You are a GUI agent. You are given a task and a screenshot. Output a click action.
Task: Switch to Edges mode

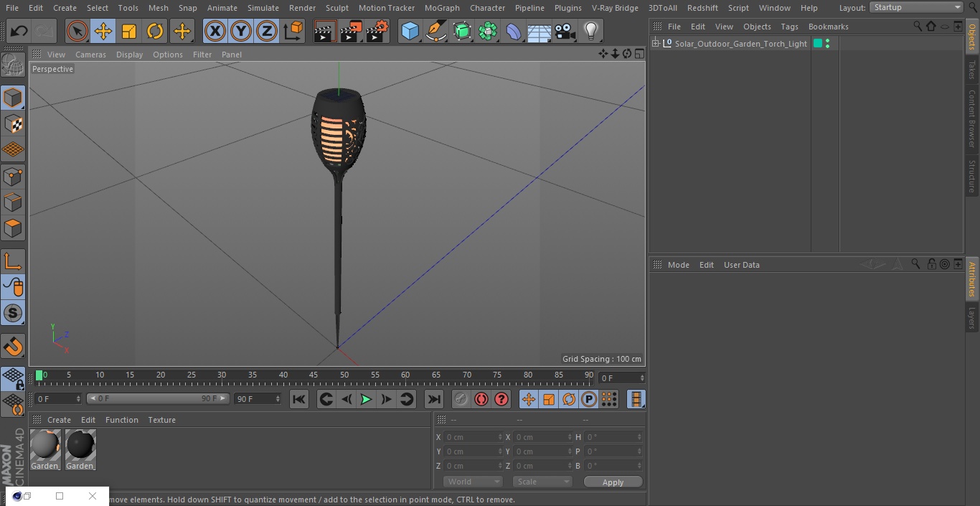pyautogui.click(x=13, y=202)
